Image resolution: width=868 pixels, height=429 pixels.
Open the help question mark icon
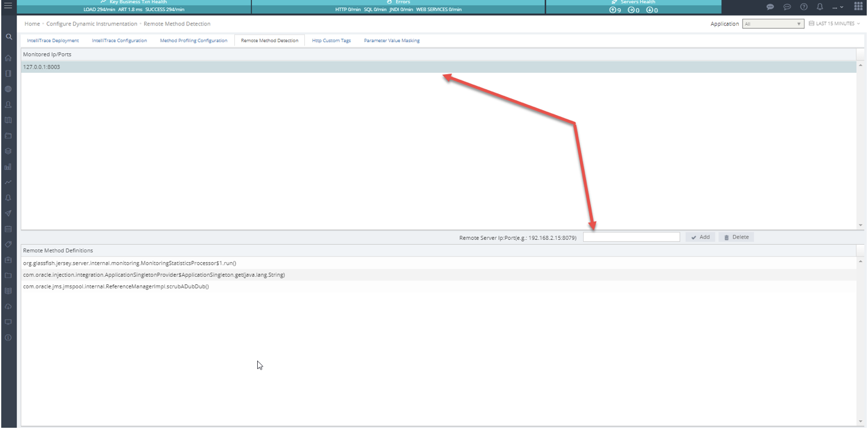pyautogui.click(x=804, y=7)
